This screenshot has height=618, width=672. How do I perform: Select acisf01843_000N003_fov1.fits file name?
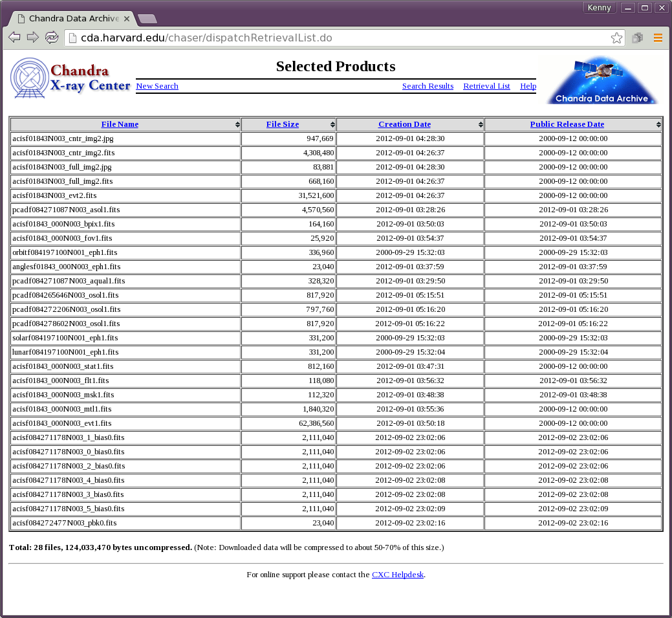click(62, 237)
